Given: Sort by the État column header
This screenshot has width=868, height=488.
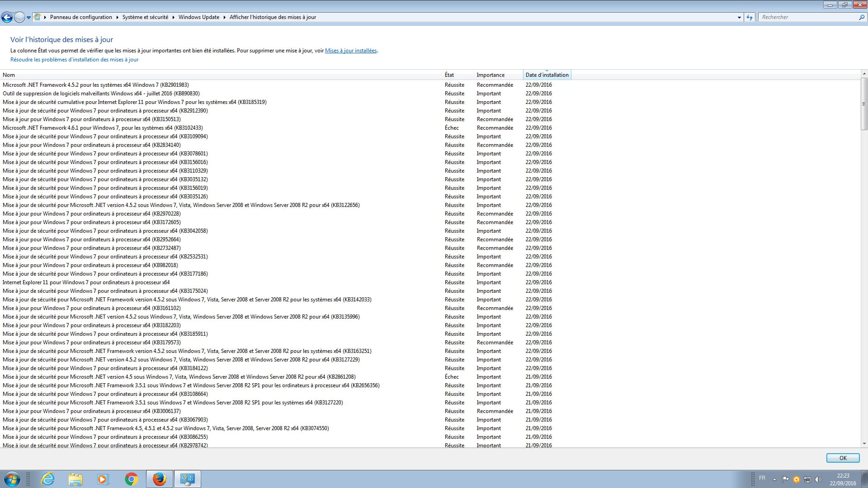Looking at the screenshot, I should (458, 75).
